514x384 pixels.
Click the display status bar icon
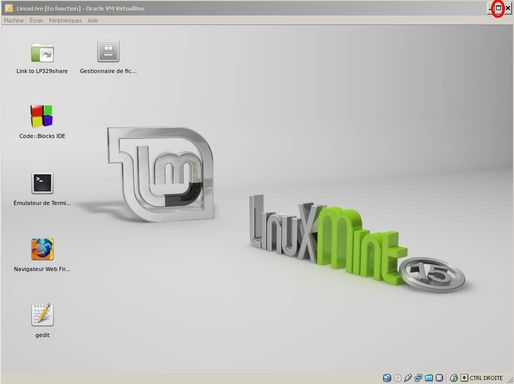[x=439, y=378]
